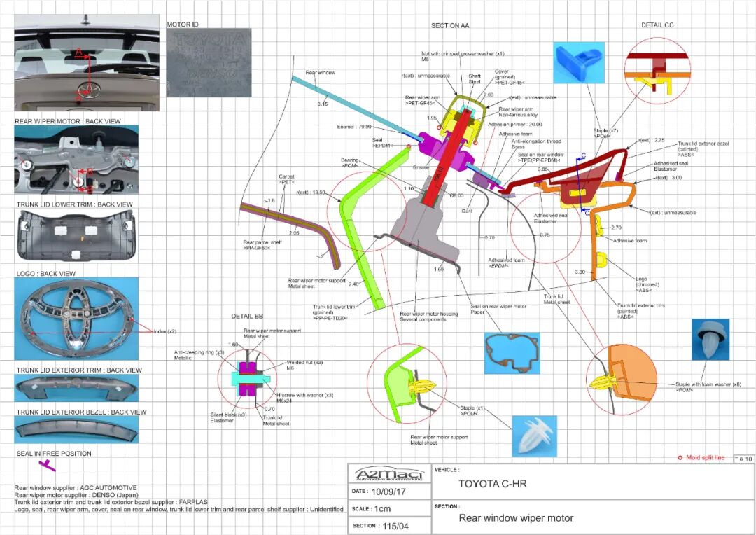Screen dimensions: 756x535
Task: Click the 'Trunk lid lower trim (grained)' label
Action: pos(334,312)
